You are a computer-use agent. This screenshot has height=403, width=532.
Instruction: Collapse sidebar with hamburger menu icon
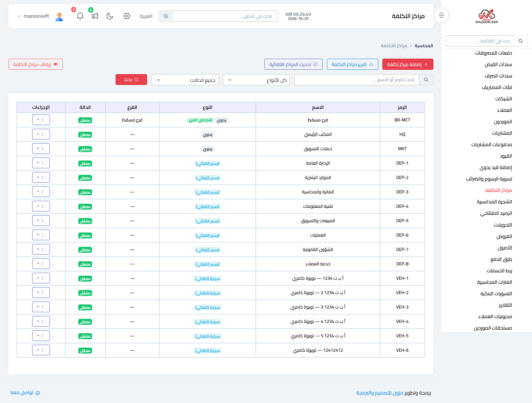(441, 15)
